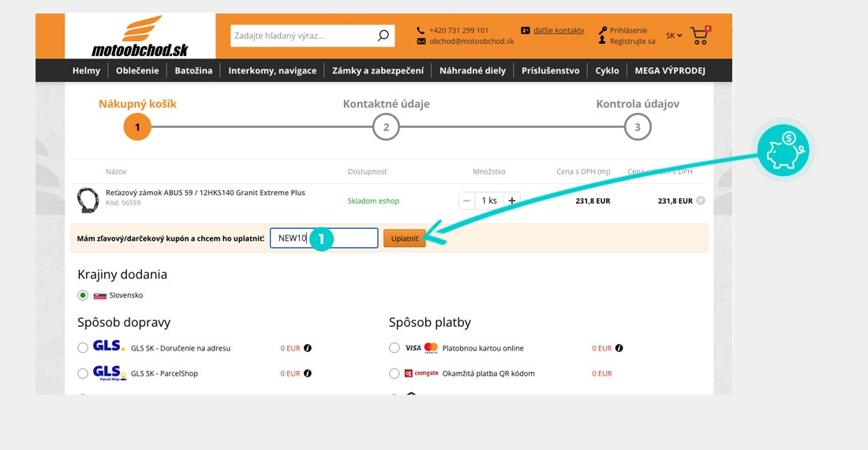Click the Kód: 56559 text
The height and width of the screenshot is (450, 868).
tap(123, 203)
